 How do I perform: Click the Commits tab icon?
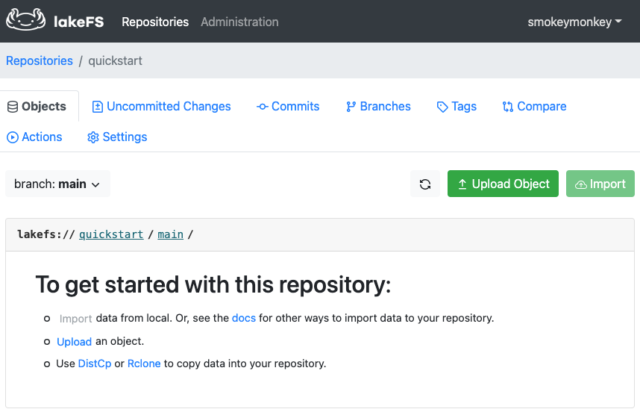pyautogui.click(x=262, y=107)
